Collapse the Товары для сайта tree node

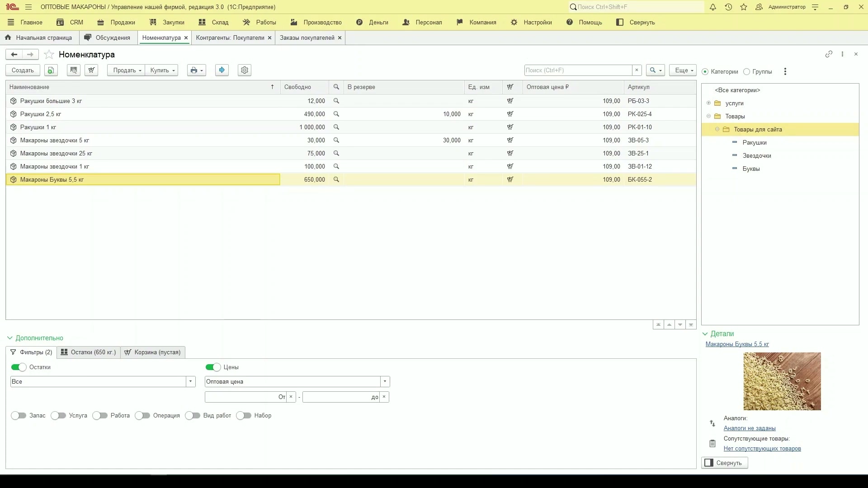point(717,130)
